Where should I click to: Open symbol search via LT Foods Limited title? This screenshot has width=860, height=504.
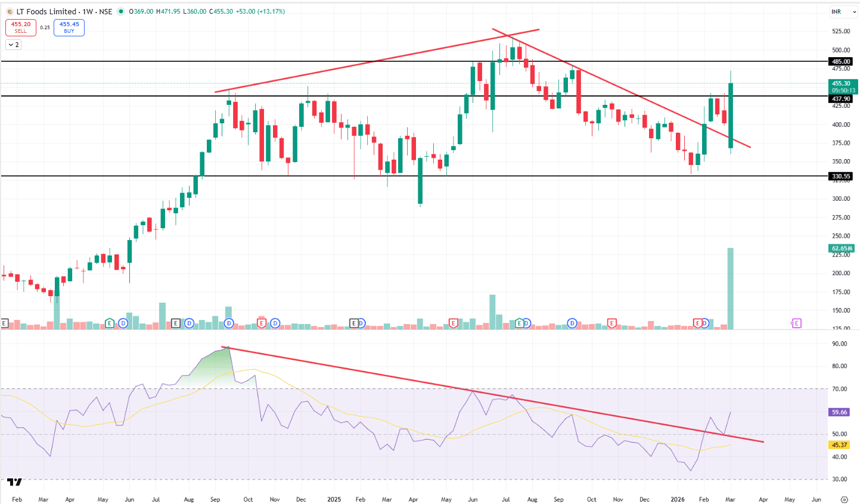[x=46, y=11]
